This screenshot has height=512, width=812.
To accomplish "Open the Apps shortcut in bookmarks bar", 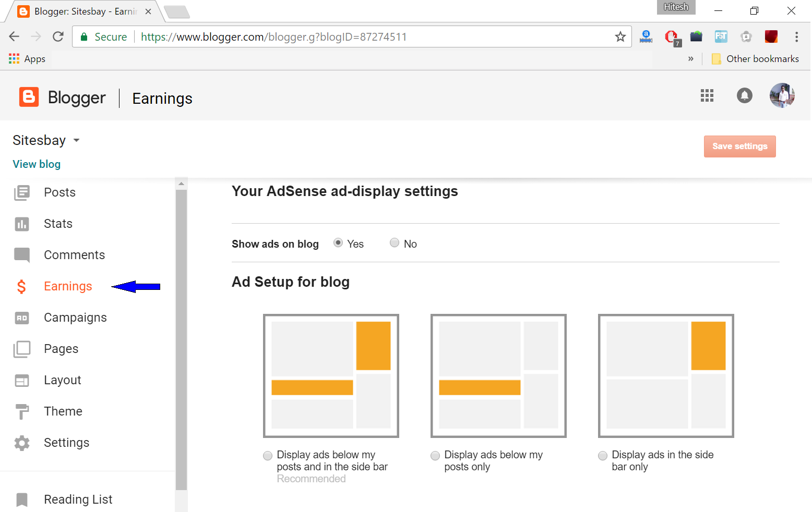I will (x=27, y=59).
